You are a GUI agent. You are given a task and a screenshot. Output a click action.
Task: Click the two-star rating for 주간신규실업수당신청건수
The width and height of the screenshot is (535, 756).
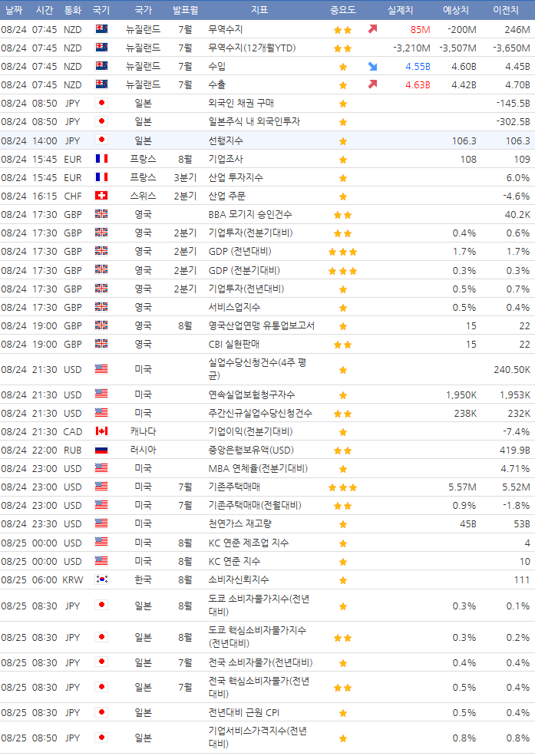[342, 414]
